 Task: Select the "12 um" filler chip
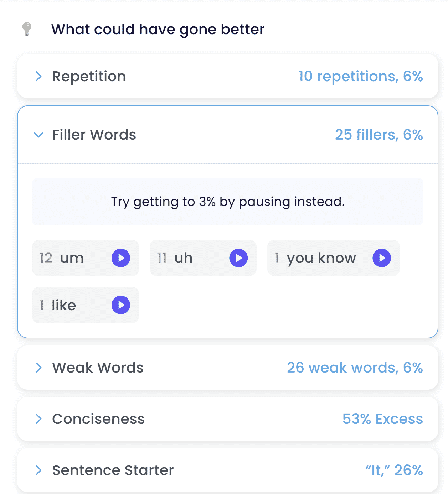pos(71,258)
